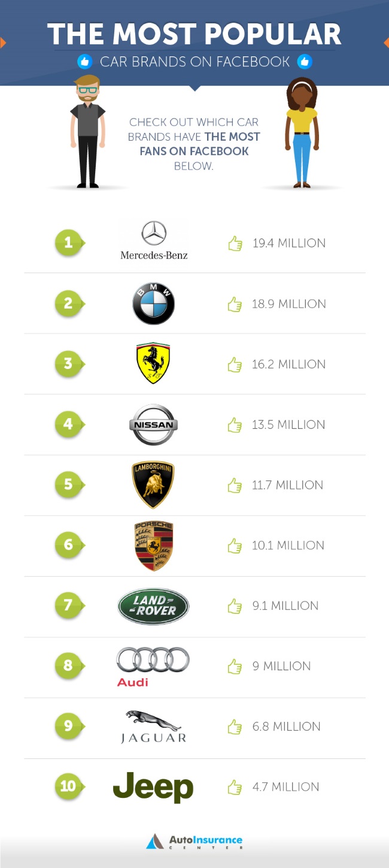
Task: Click the green number 1 rank badge
Action: [69, 243]
